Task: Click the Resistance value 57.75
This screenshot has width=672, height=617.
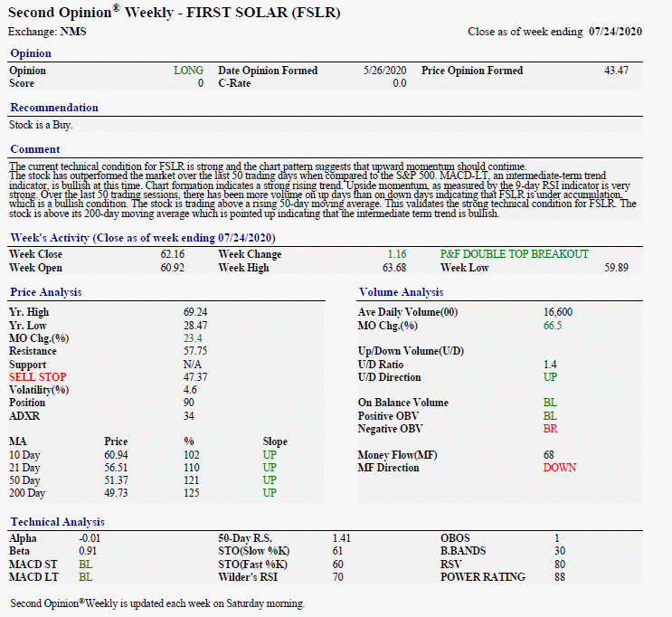Action: (195, 351)
